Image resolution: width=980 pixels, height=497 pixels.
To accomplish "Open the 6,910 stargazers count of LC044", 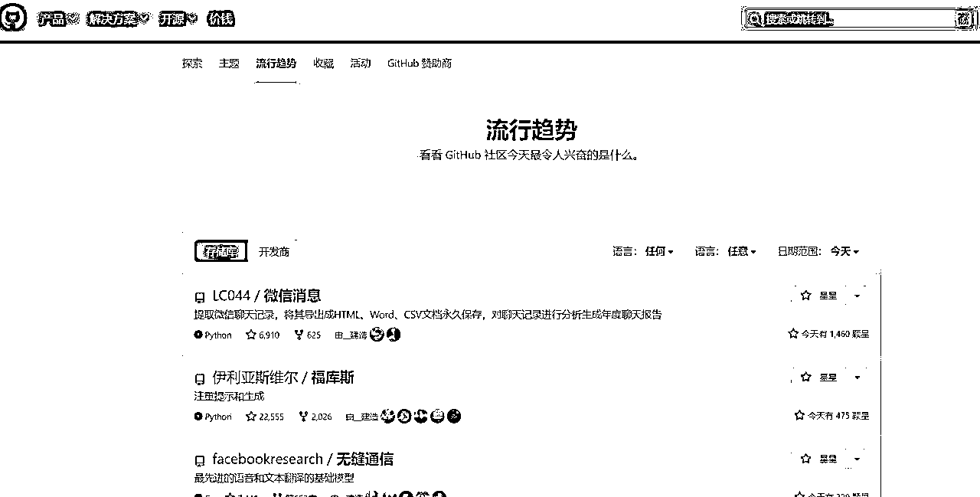I will (x=263, y=335).
